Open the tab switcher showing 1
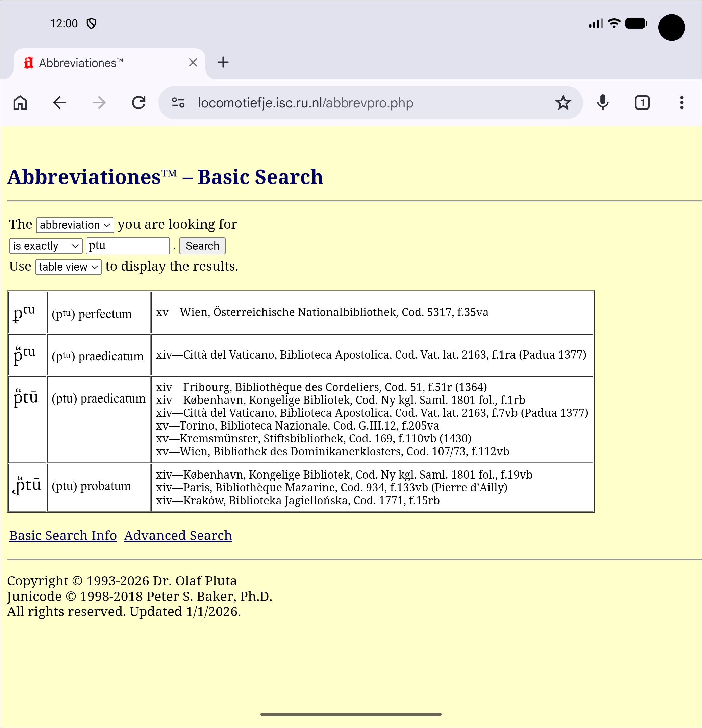Screen dimensions: 702x728 coord(642,103)
